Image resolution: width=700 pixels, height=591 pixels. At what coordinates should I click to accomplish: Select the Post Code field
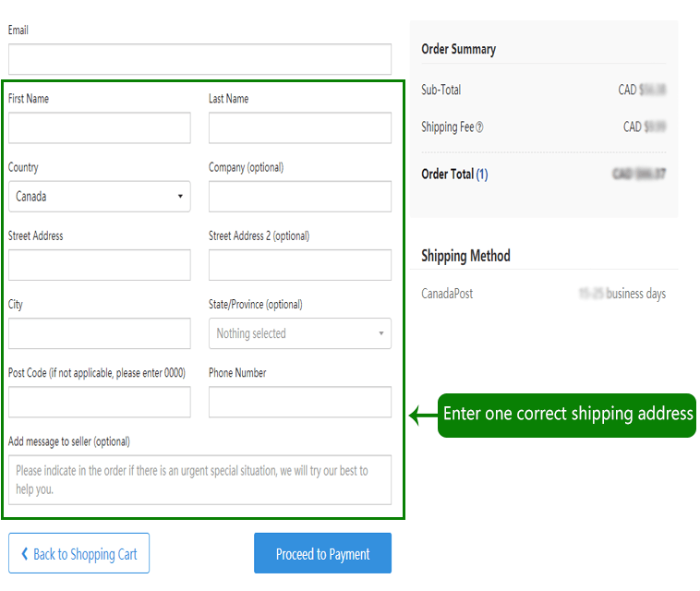(99, 402)
